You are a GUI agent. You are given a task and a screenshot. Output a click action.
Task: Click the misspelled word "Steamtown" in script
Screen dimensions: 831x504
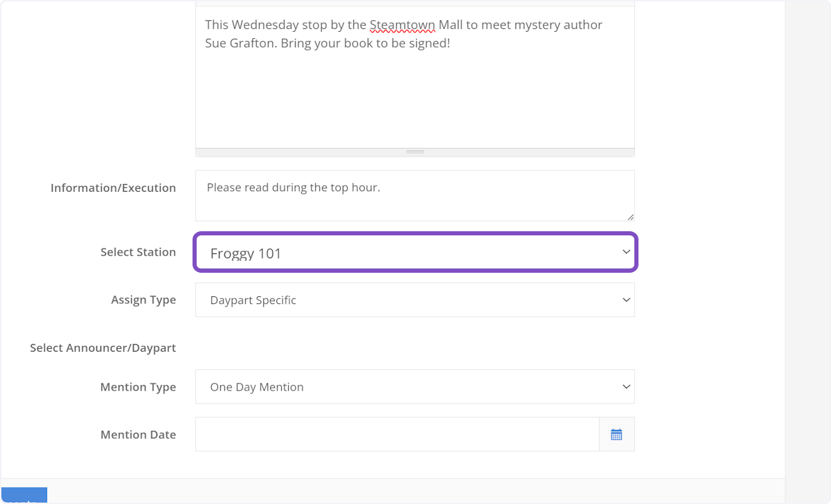pyautogui.click(x=402, y=26)
